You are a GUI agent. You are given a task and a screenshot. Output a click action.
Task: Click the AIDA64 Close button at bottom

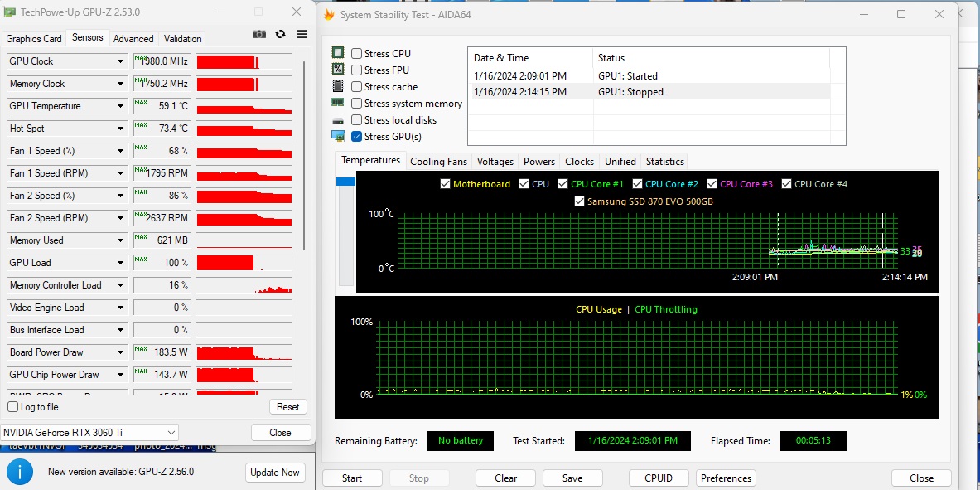tap(921, 478)
